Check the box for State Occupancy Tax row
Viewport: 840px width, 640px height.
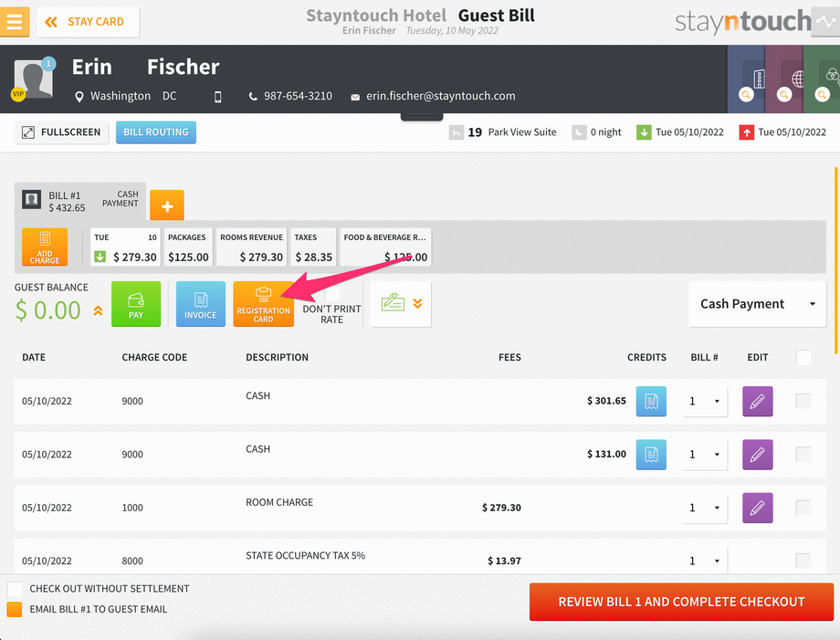[803, 561]
